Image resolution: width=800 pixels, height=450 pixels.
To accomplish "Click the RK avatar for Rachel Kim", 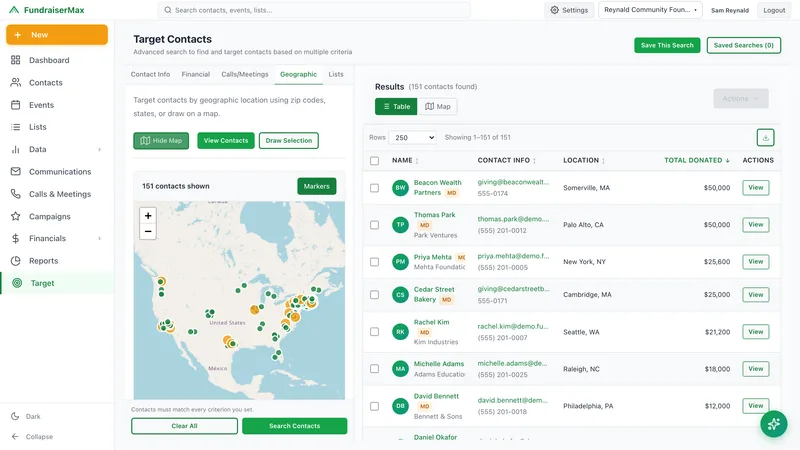I will 401,332.
